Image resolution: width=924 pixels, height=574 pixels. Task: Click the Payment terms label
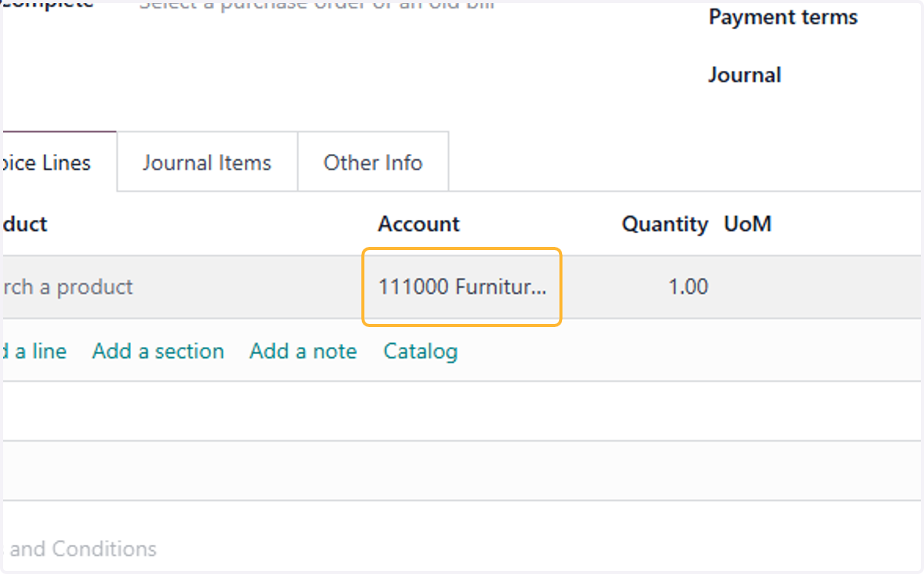[783, 17]
